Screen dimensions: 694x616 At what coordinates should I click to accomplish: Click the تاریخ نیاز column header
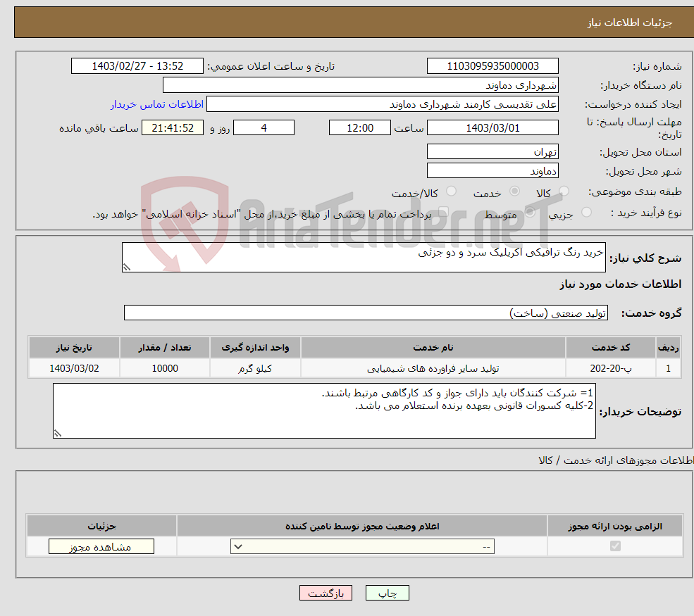coord(75,348)
